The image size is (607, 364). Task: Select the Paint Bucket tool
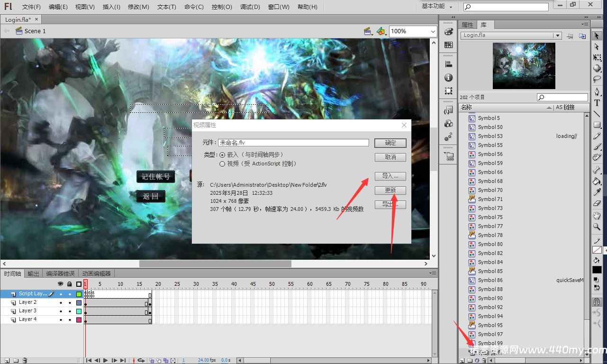click(x=597, y=181)
